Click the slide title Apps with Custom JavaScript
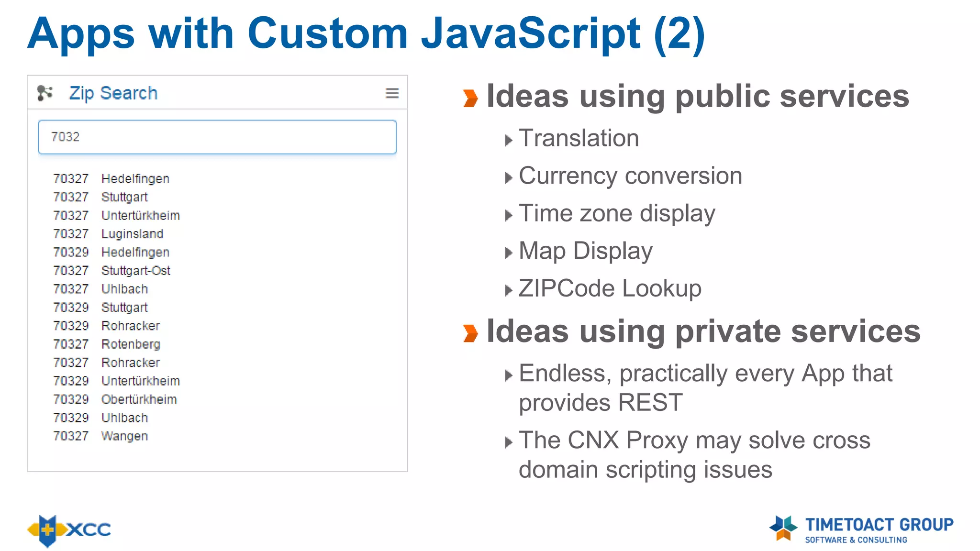The image size is (980, 551). (366, 33)
